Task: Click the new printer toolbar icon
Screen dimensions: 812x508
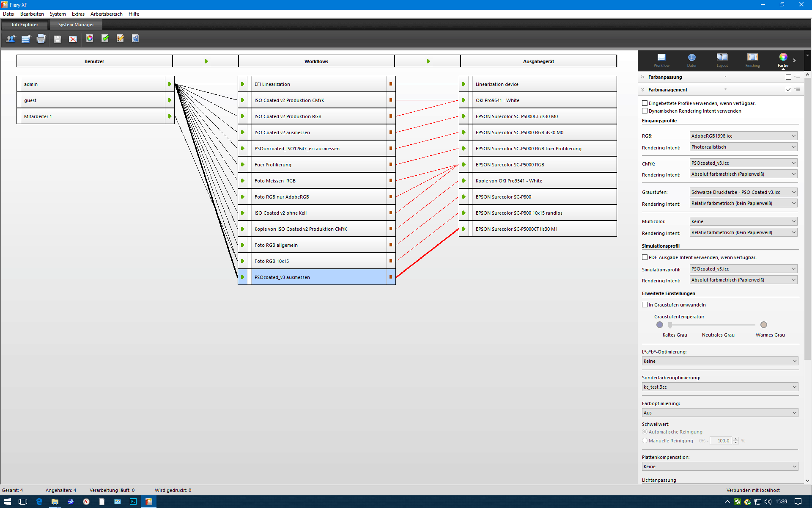Action: pos(41,39)
